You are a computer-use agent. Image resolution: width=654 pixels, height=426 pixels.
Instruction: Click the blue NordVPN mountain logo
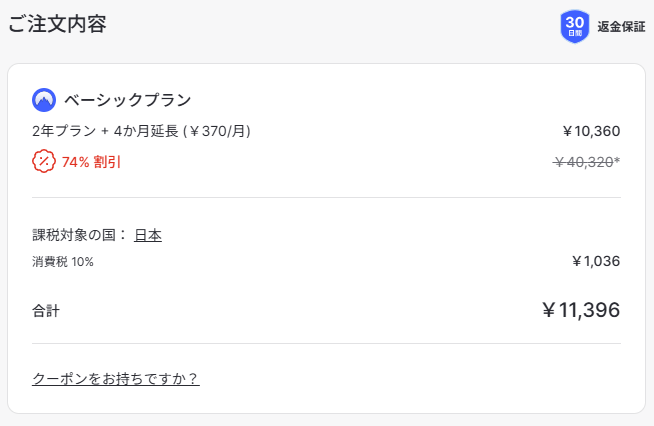[x=44, y=100]
